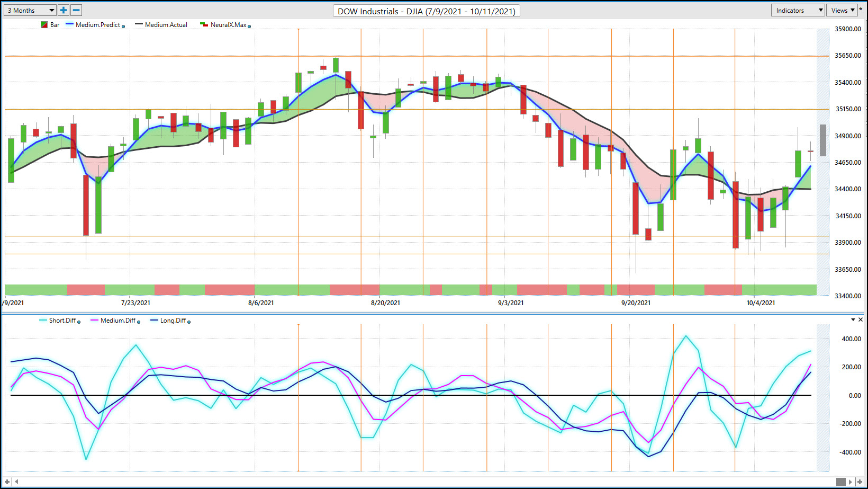Viewport: 868px width, 489px height.
Task: Click the asterisk beside the Views dropdown
Action: point(861,10)
